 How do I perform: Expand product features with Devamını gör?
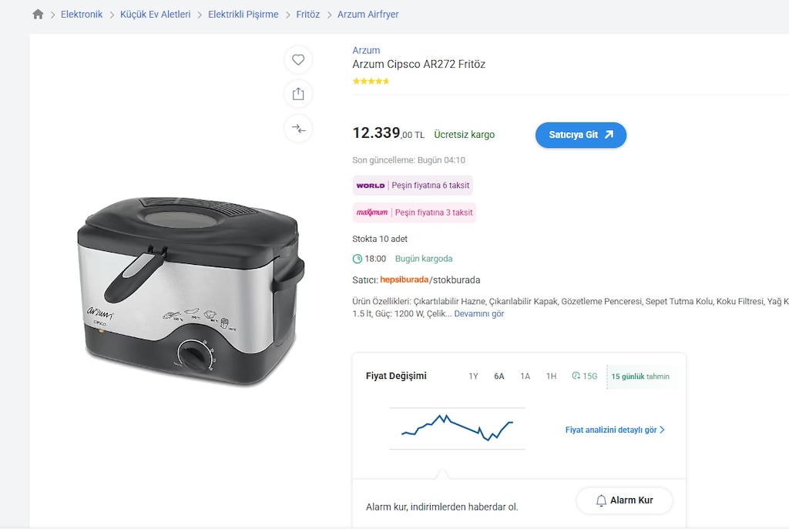pyautogui.click(x=479, y=314)
